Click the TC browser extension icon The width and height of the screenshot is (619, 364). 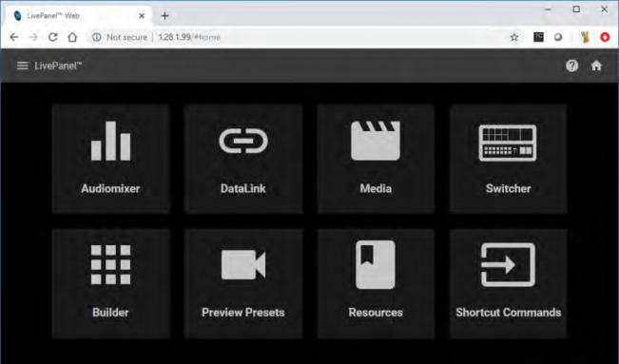(538, 37)
